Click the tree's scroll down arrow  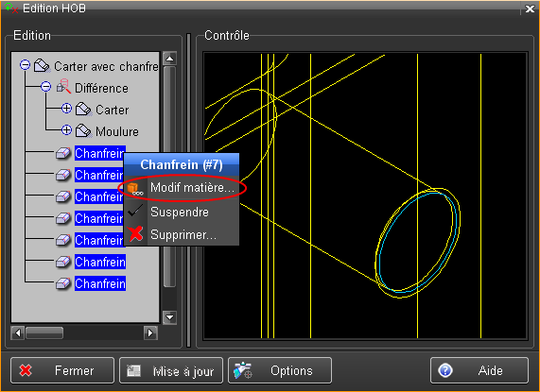[x=169, y=317]
